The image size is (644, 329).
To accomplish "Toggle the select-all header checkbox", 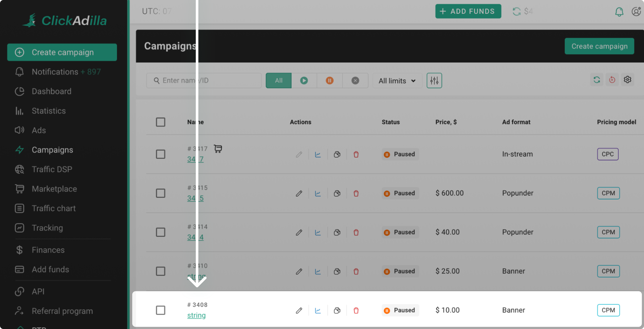I will click(160, 122).
